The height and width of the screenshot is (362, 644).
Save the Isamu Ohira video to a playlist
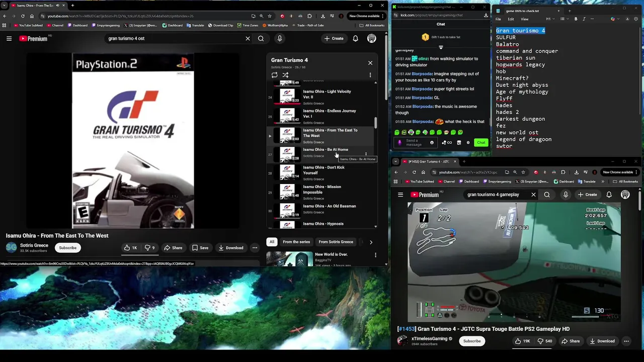point(200,248)
